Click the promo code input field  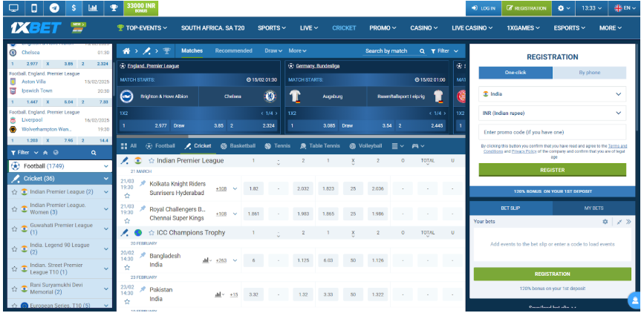point(553,132)
